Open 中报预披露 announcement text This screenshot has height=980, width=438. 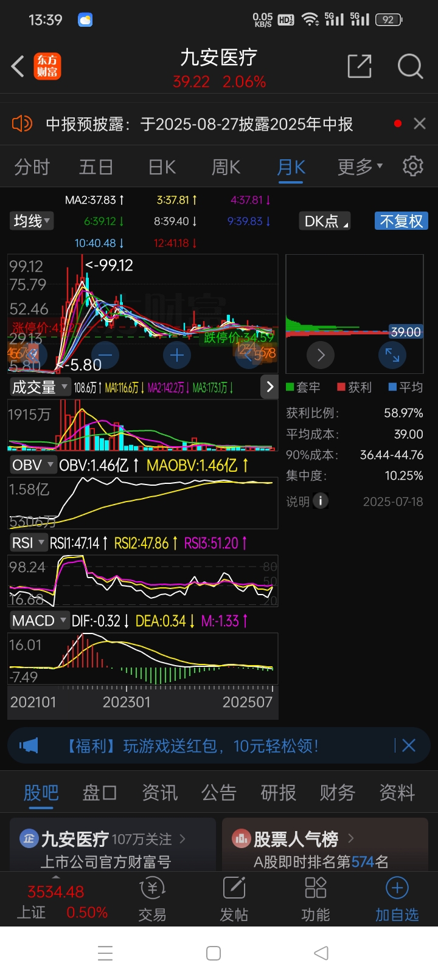point(200,124)
